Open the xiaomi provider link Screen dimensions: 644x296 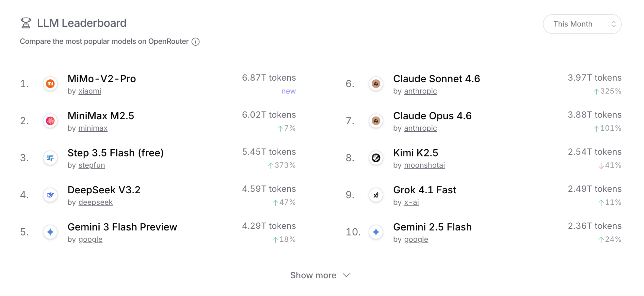(90, 91)
